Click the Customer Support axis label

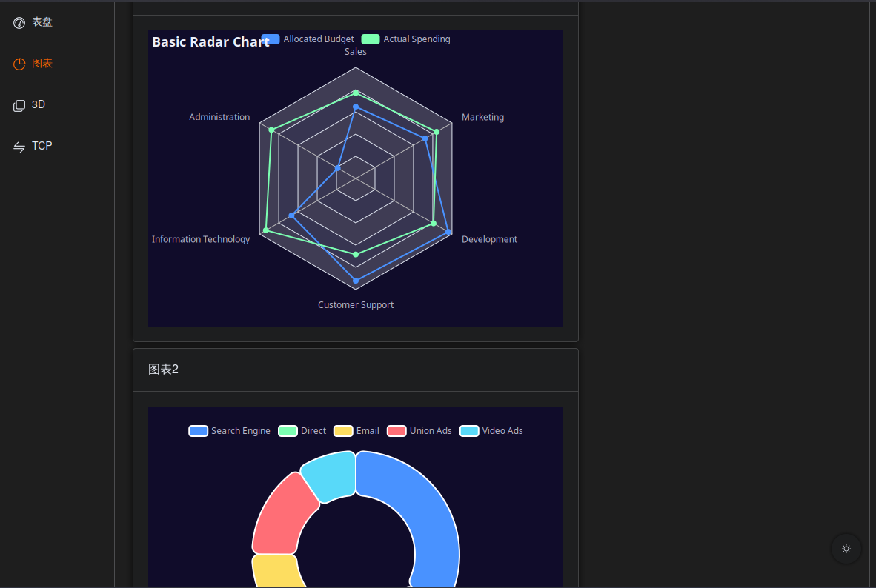[356, 305]
